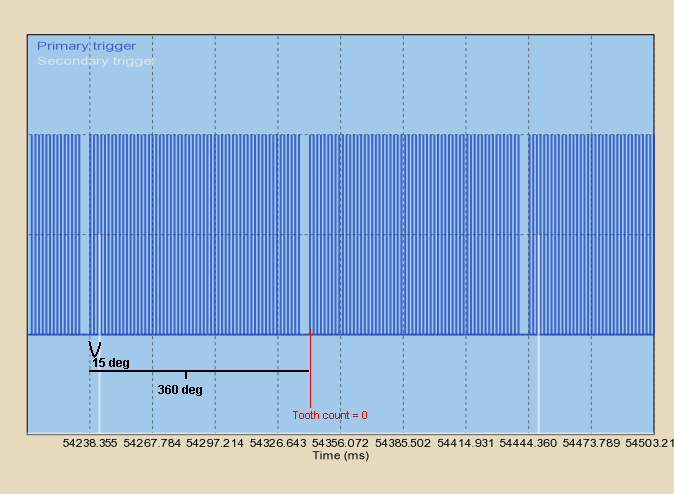Image resolution: width=674 pixels, height=494 pixels.
Task: Click the 54297.214 time axis label
Action: click(x=216, y=442)
